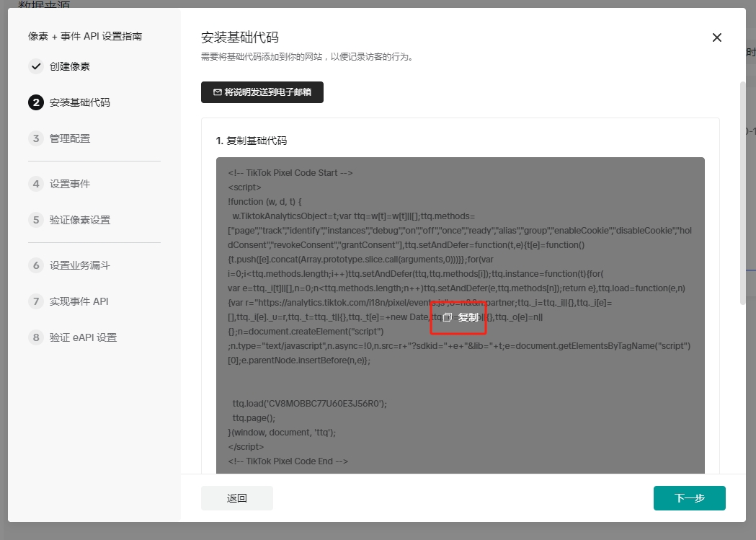Click the "}(window, document, 'ttq');" line

click(282, 433)
